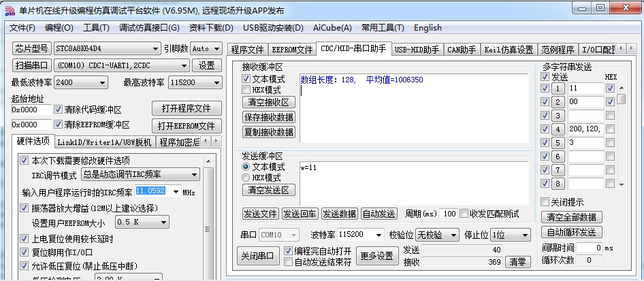Click 清空接收区 button
The height and width of the screenshot is (281, 644).
[269, 102]
